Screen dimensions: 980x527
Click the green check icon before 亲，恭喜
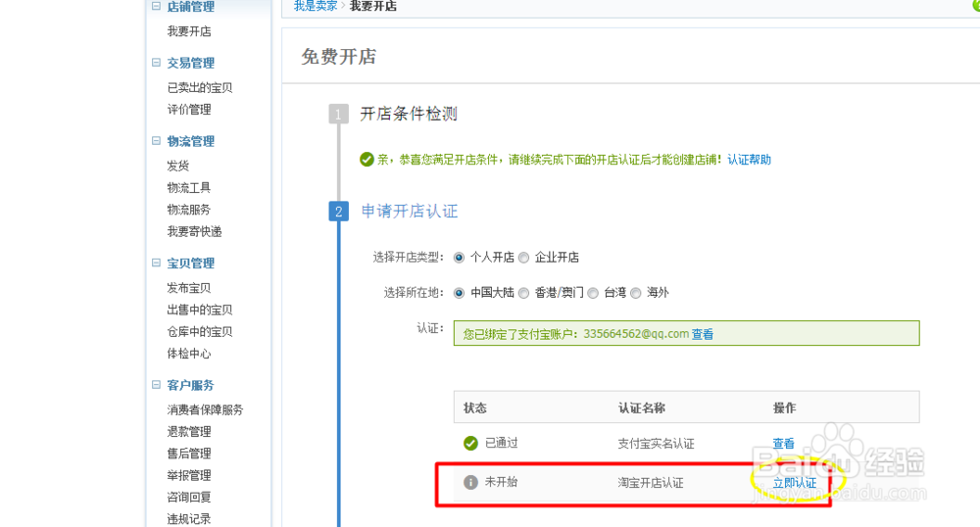(367, 160)
